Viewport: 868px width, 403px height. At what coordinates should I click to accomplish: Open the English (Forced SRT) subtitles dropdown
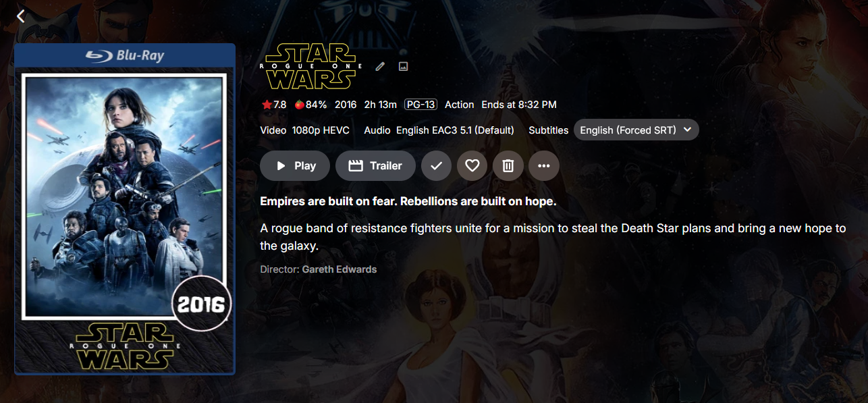(x=636, y=130)
